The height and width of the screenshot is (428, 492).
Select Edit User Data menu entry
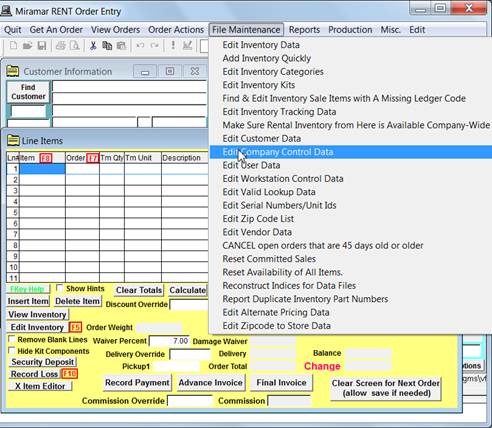351,165
